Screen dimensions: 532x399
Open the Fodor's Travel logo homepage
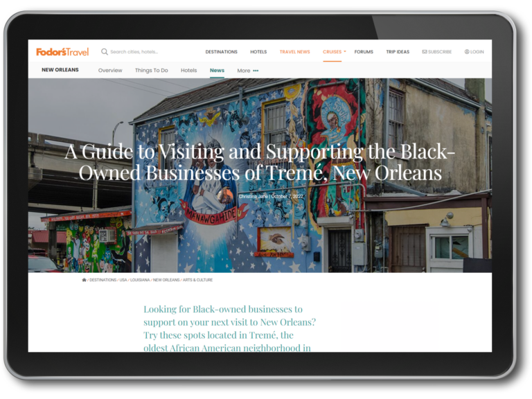point(62,52)
